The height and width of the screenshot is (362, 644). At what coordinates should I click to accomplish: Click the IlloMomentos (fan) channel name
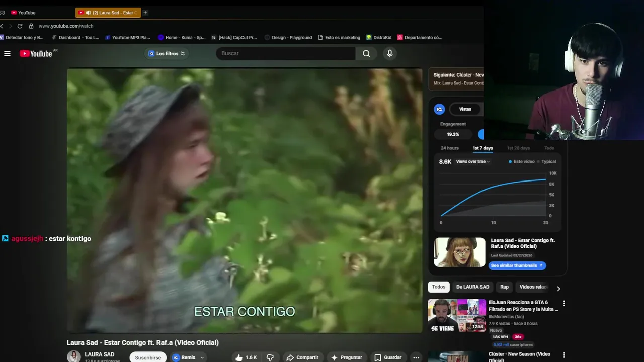(x=506, y=317)
